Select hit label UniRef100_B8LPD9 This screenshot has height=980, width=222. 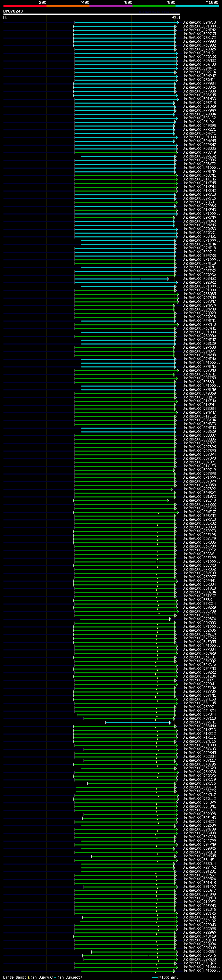click(199, 612)
